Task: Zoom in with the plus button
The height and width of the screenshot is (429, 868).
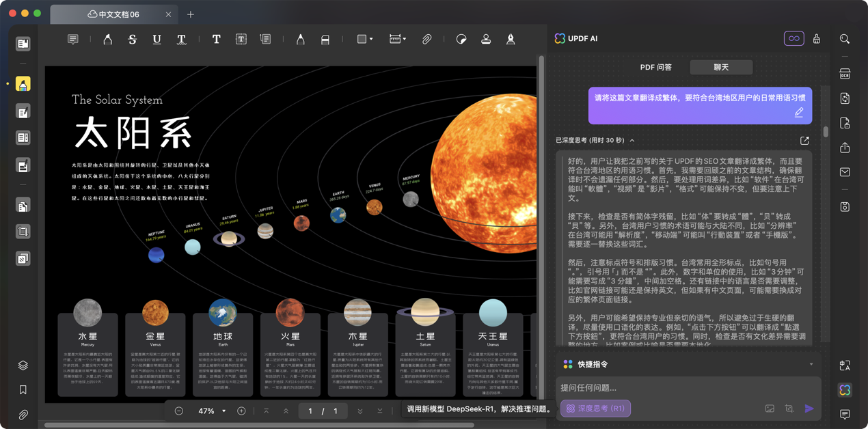Action: pyautogui.click(x=241, y=411)
